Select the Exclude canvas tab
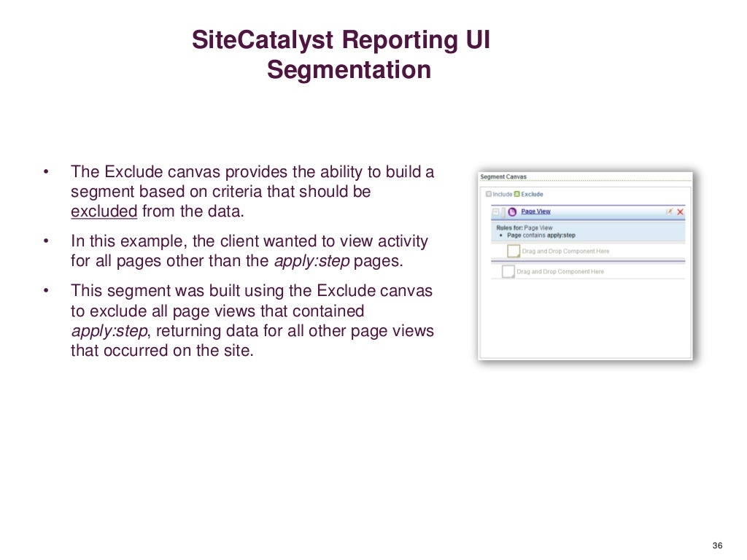Viewport: 747px width, 560px height. (528, 194)
